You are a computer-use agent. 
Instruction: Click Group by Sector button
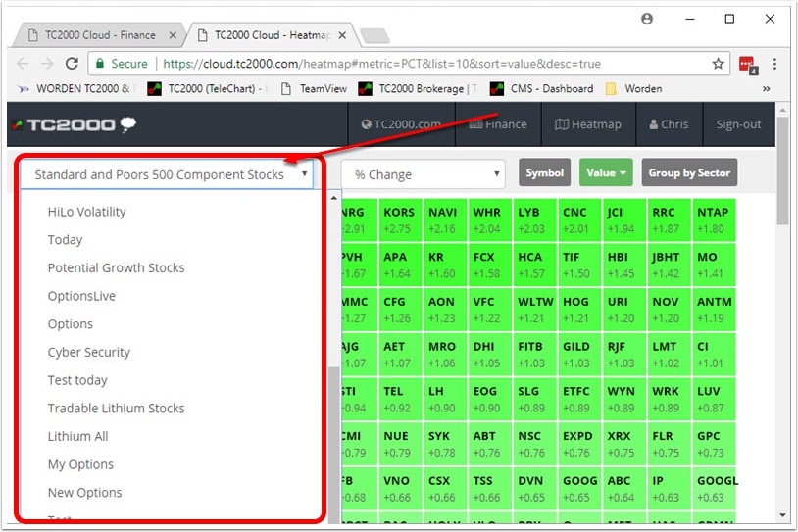689,172
